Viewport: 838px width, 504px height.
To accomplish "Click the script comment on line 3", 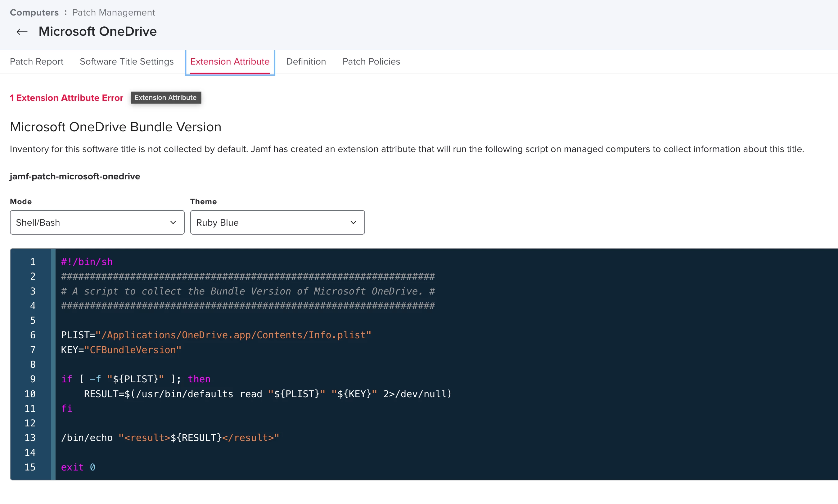I will (x=248, y=291).
